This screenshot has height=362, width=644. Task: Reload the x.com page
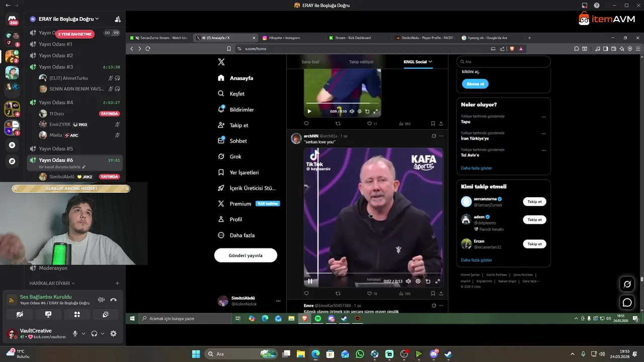148,49
